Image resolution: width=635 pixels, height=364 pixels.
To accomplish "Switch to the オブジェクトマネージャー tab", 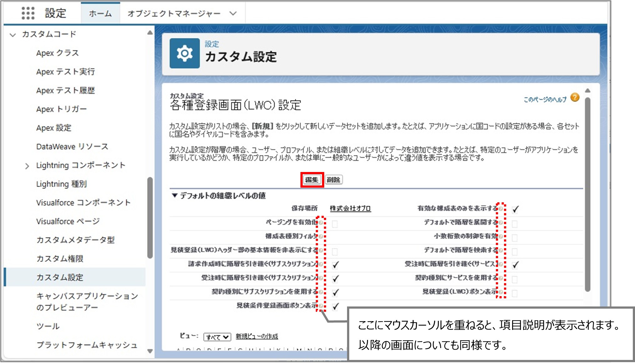I will (174, 13).
